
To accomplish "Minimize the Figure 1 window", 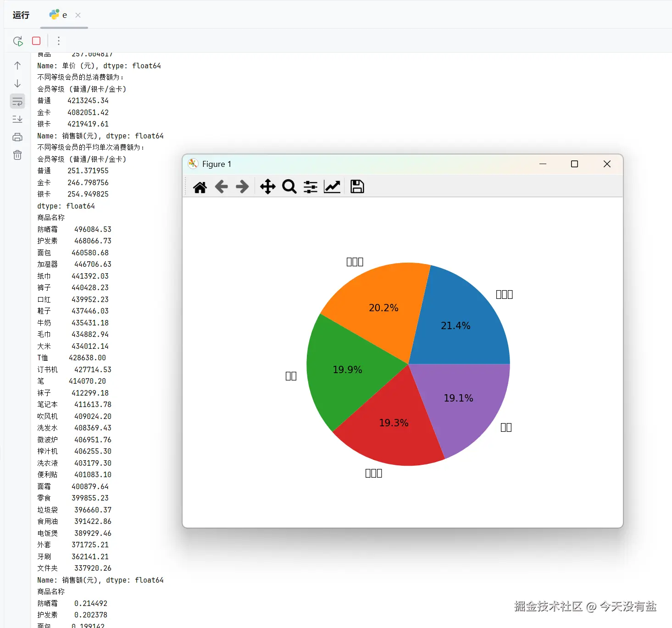I will tap(543, 164).
